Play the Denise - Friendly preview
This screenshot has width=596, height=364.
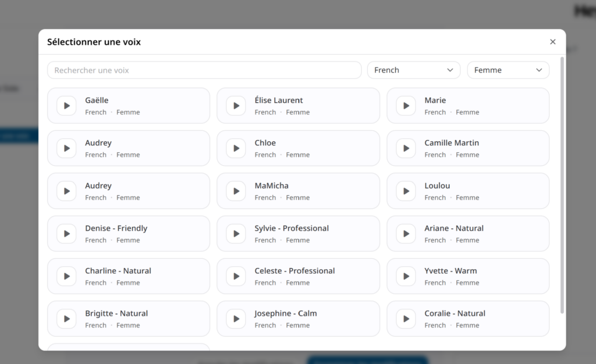[66, 234]
